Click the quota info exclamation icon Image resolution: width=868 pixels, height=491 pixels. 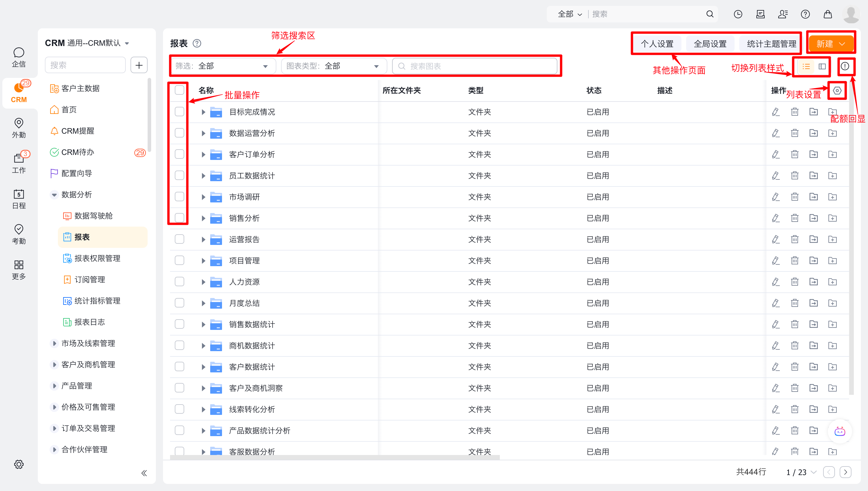point(845,66)
